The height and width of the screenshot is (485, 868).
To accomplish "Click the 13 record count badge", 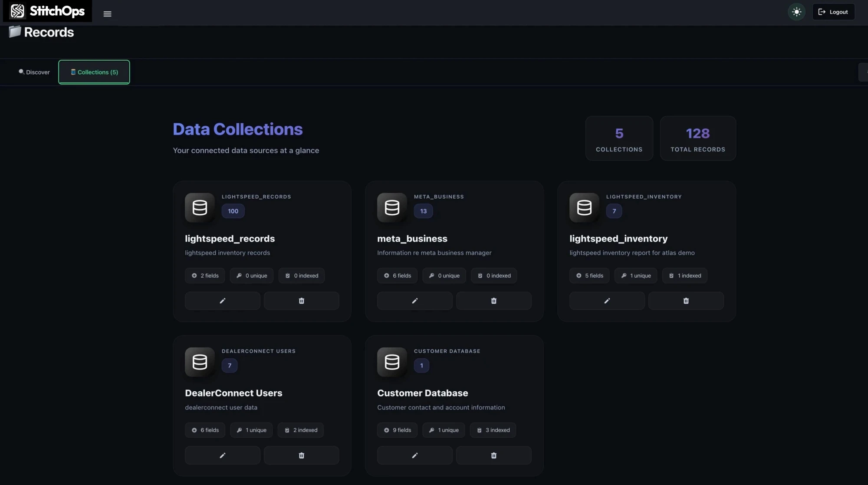I will pyautogui.click(x=424, y=211).
